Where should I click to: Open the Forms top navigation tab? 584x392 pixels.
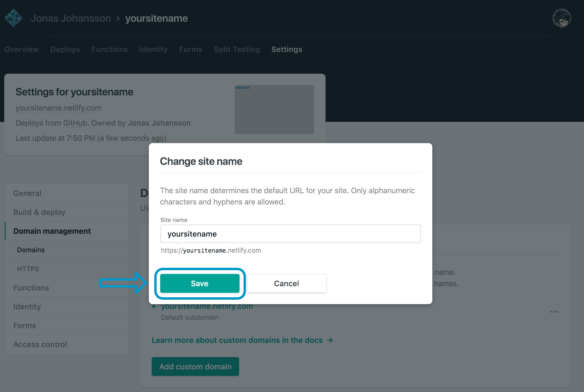[191, 49]
